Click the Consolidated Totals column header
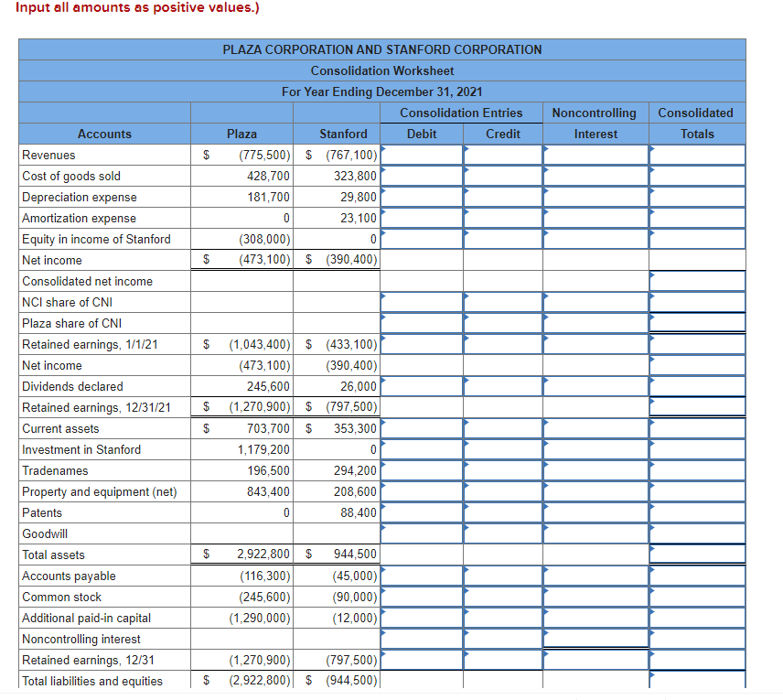The height and width of the screenshot is (700, 783). click(697, 124)
